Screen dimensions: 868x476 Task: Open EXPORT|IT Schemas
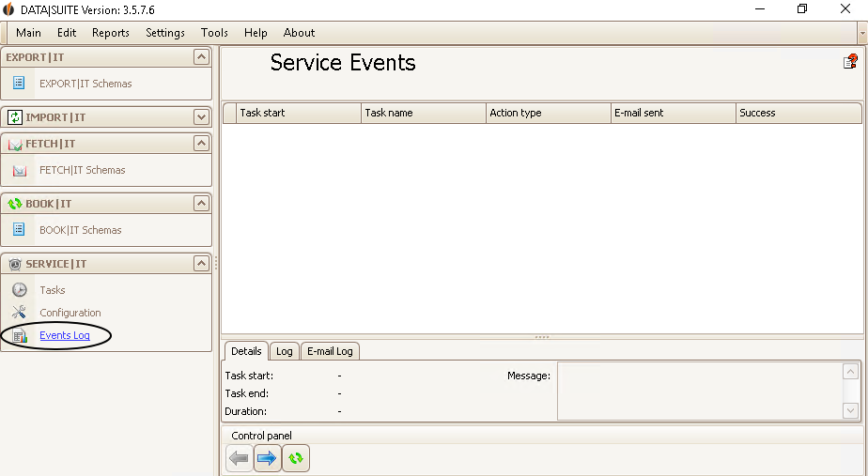click(85, 84)
